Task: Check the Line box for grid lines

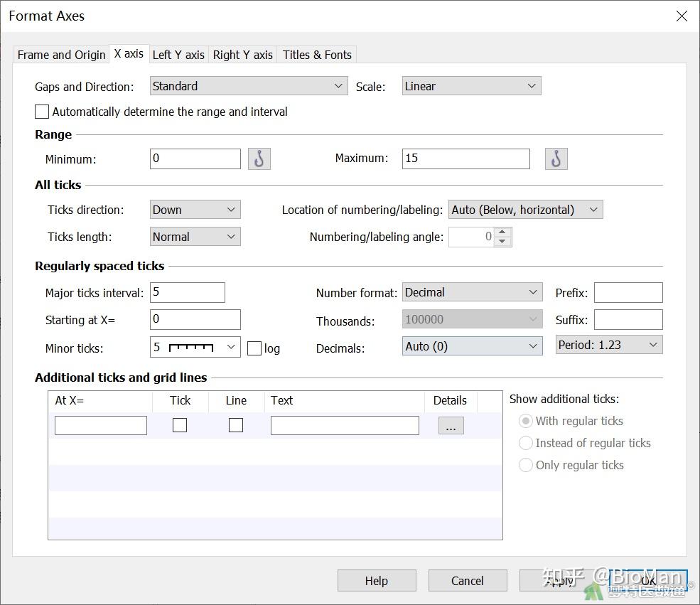Action: [x=236, y=425]
